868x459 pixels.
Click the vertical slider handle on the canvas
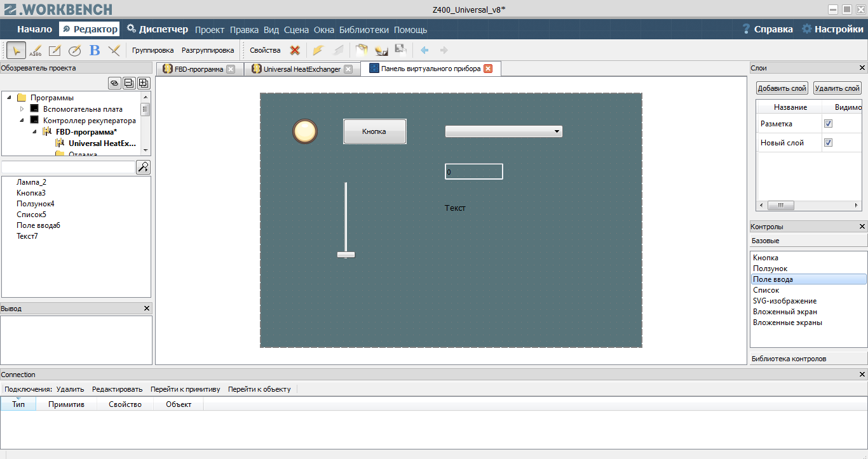[346, 253]
